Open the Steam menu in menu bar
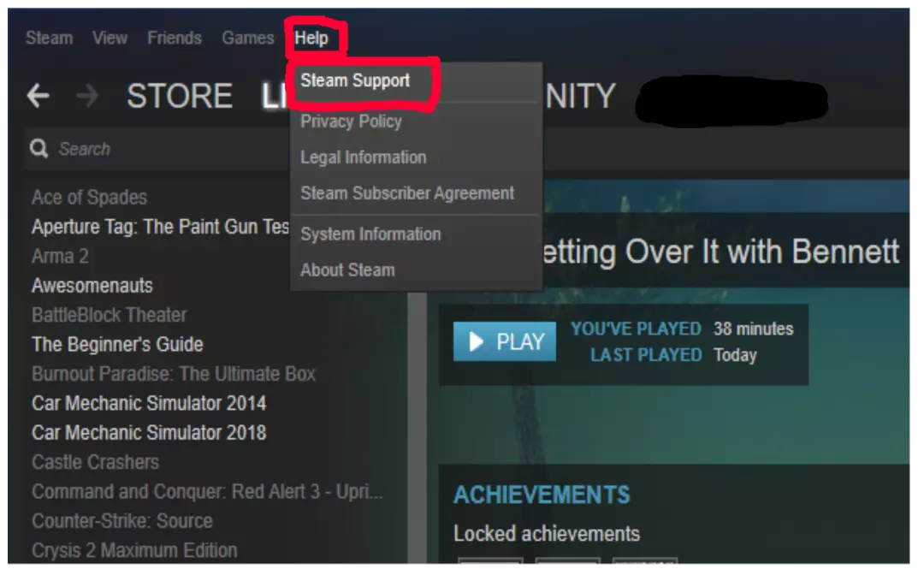This screenshot has width=924, height=569. (49, 39)
